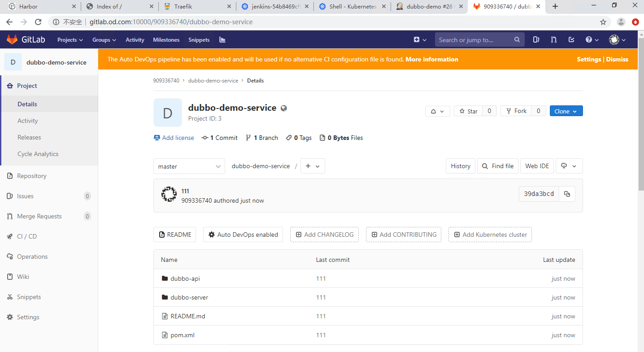644x352 pixels.
Task: Bookmark page with the star icon in address bar
Action: tap(603, 22)
